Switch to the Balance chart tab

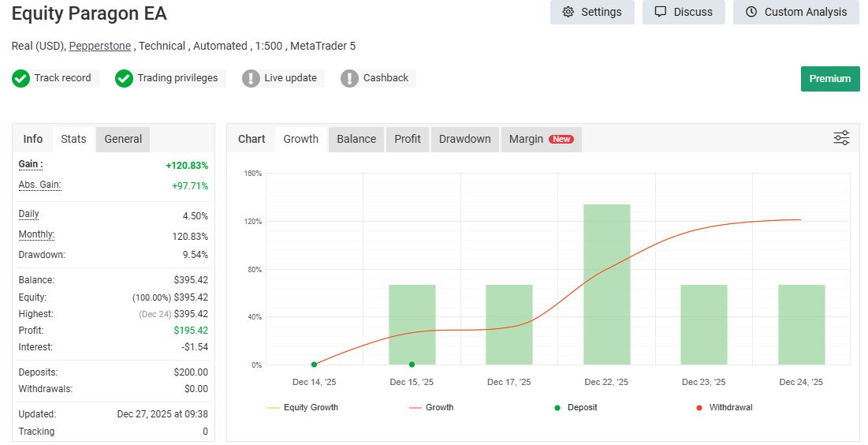356,139
